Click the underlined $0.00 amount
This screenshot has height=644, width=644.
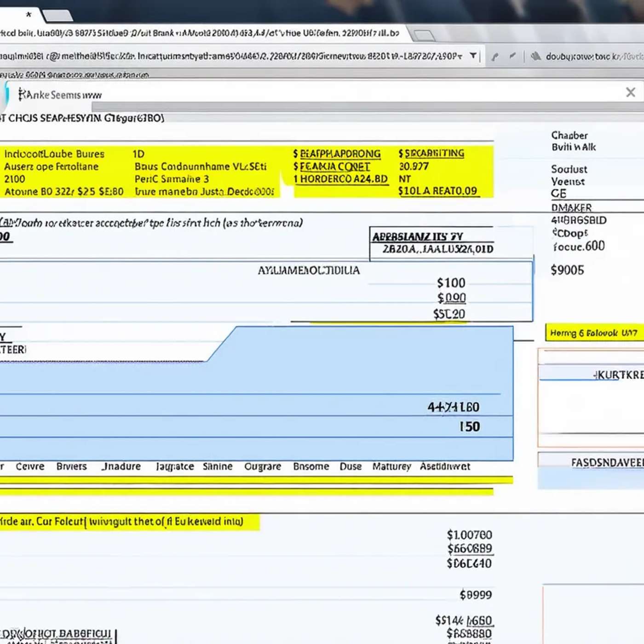451,298
